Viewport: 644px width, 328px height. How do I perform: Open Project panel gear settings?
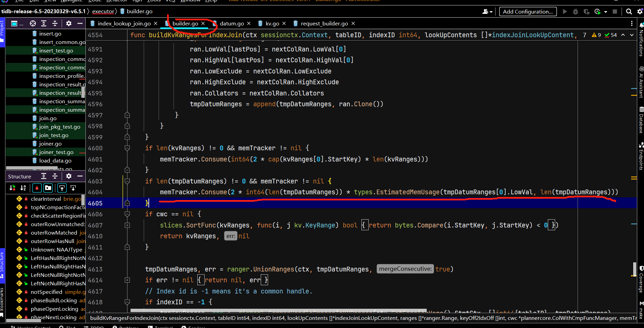(x=69, y=23)
